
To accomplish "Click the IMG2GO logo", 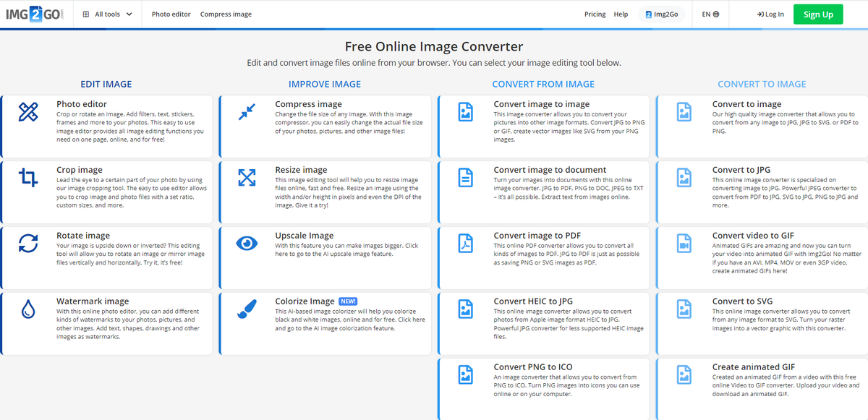I will click(35, 14).
